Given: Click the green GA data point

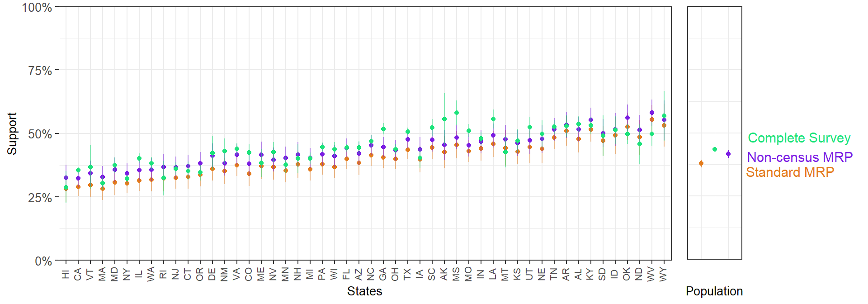Looking at the screenshot, I should [x=383, y=129].
